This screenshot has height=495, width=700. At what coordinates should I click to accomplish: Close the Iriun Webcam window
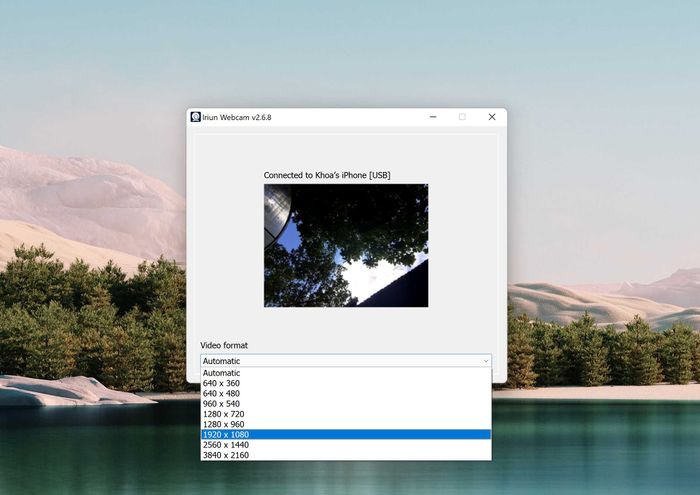(x=492, y=117)
